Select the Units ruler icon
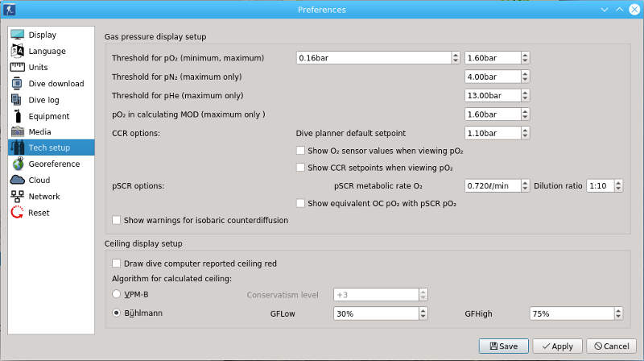644x361 pixels. 18,67
